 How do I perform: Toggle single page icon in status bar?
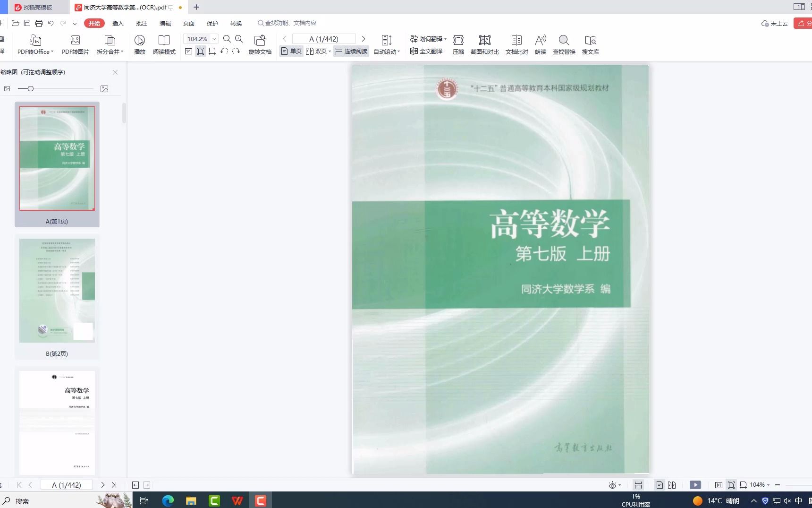coord(660,485)
